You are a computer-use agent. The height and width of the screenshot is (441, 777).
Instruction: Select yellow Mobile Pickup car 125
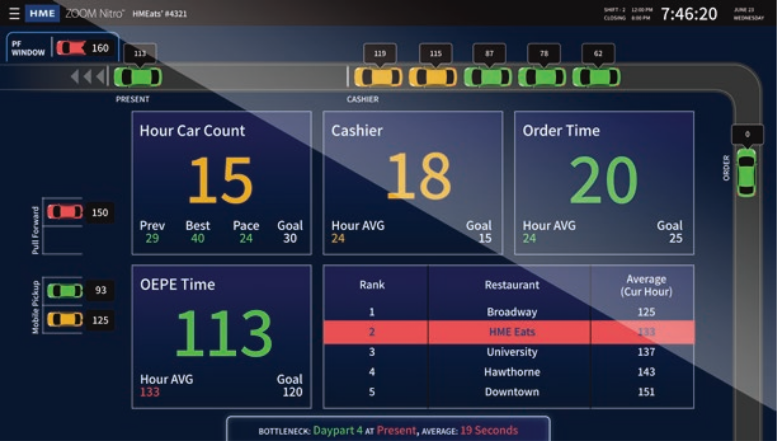pos(65,320)
